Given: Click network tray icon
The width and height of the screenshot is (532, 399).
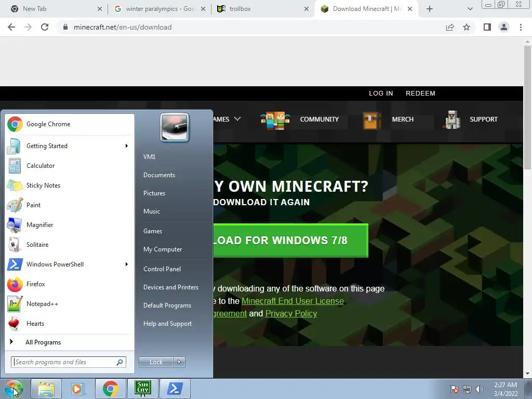Looking at the screenshot, I should 467,389.
